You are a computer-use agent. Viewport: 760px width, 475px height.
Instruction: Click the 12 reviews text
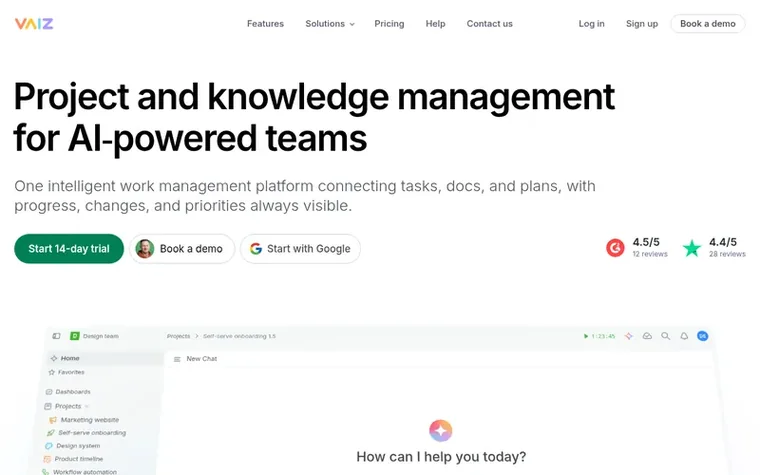649,254
